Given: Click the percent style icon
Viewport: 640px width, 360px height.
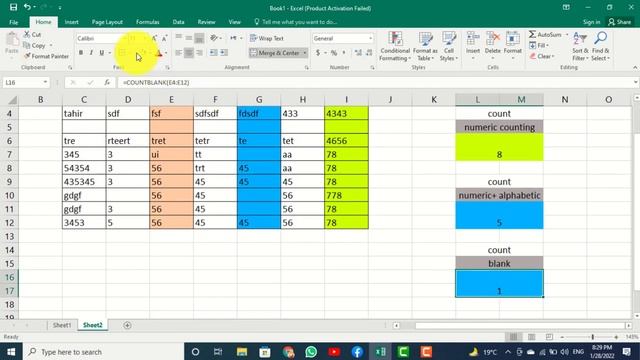Looking at the screenshot, I should pos(334,53).
